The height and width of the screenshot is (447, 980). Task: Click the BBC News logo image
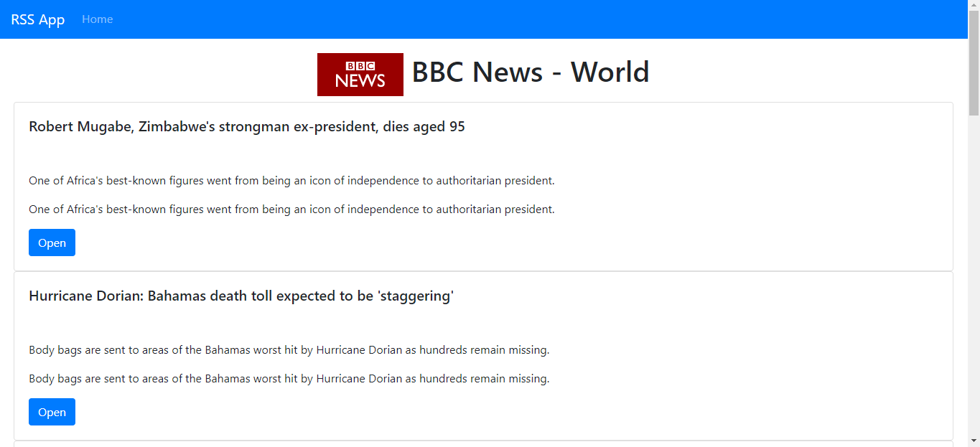point(360,75)
